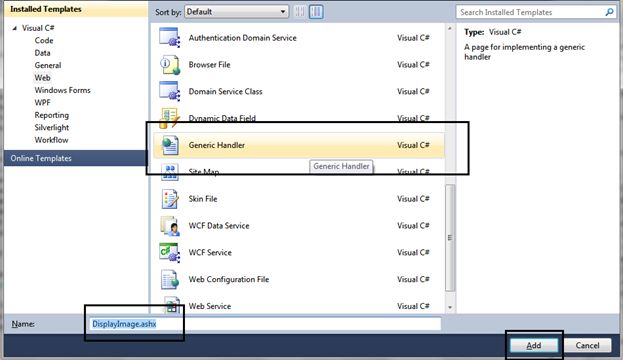Select the Dynamic Data Field template icon
Screen dimensions: 623x360
170,118
